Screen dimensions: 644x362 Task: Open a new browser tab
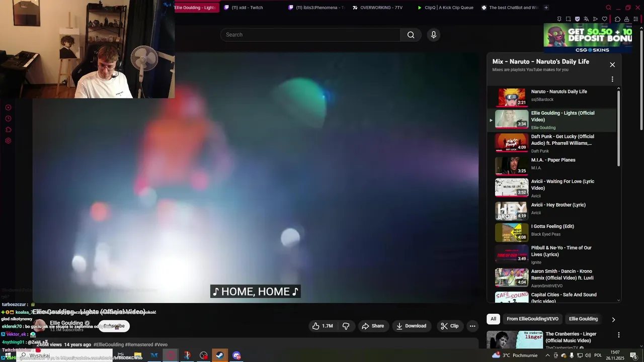(546, 8)
